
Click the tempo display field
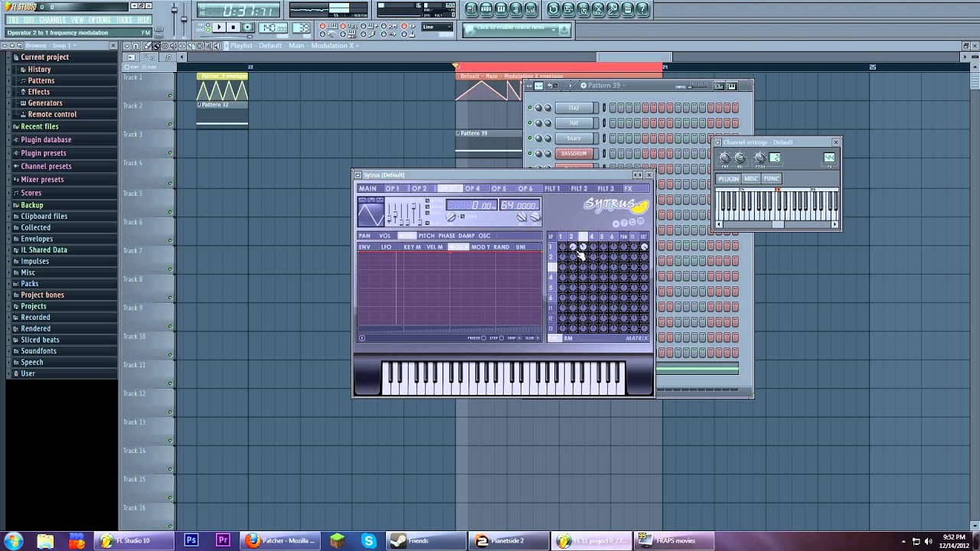tap(273, 28)
